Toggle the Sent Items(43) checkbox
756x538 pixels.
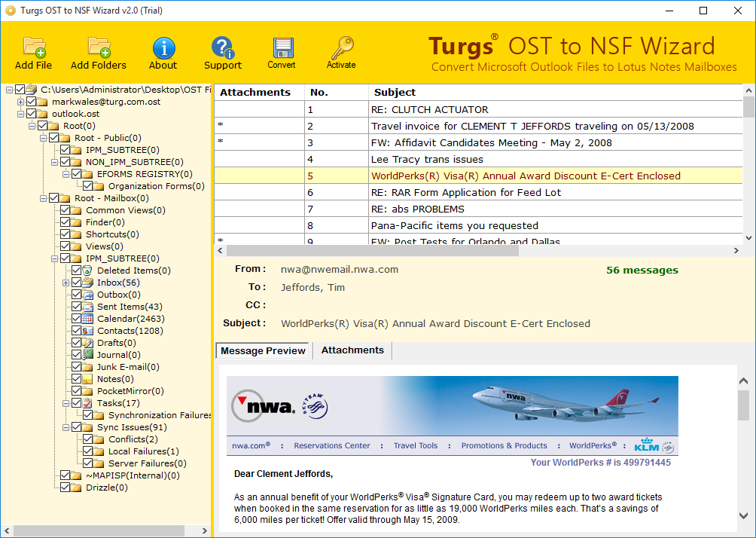click(x=77, y=307)
